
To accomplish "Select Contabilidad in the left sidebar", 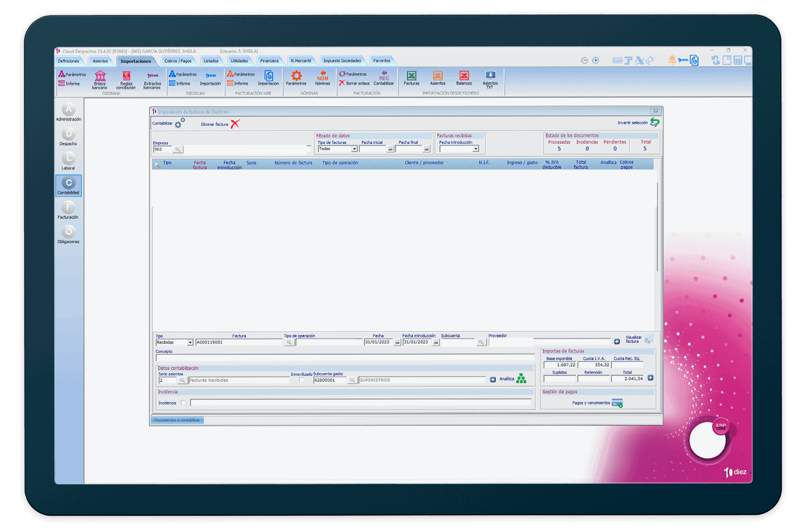I will (69, 186).
